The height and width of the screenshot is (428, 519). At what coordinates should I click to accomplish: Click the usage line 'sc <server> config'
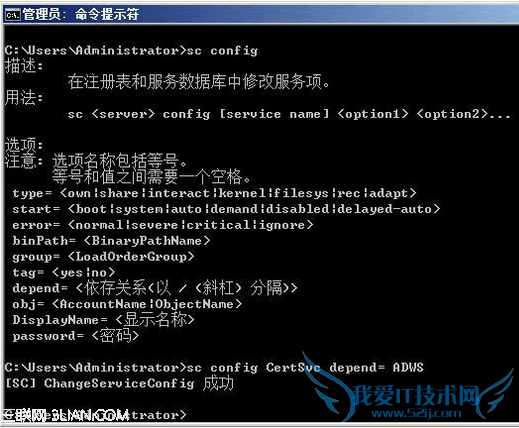coord(289,114)
